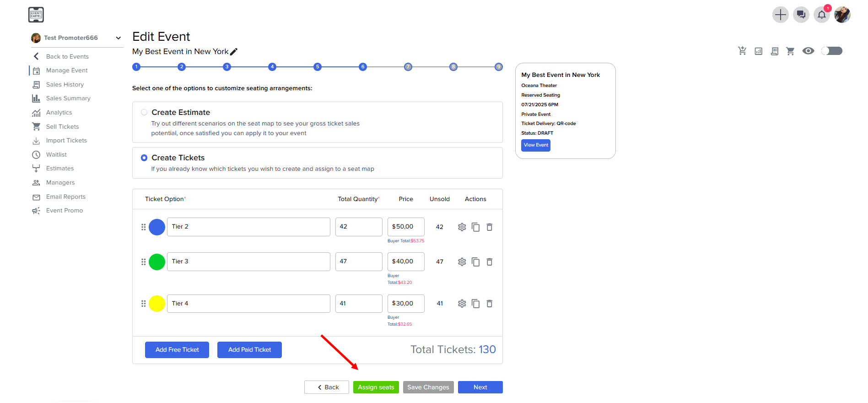Viewport: 868px width, 403px height.
Task: Open Manage Event in sidebar
Action: coord(67,71)
